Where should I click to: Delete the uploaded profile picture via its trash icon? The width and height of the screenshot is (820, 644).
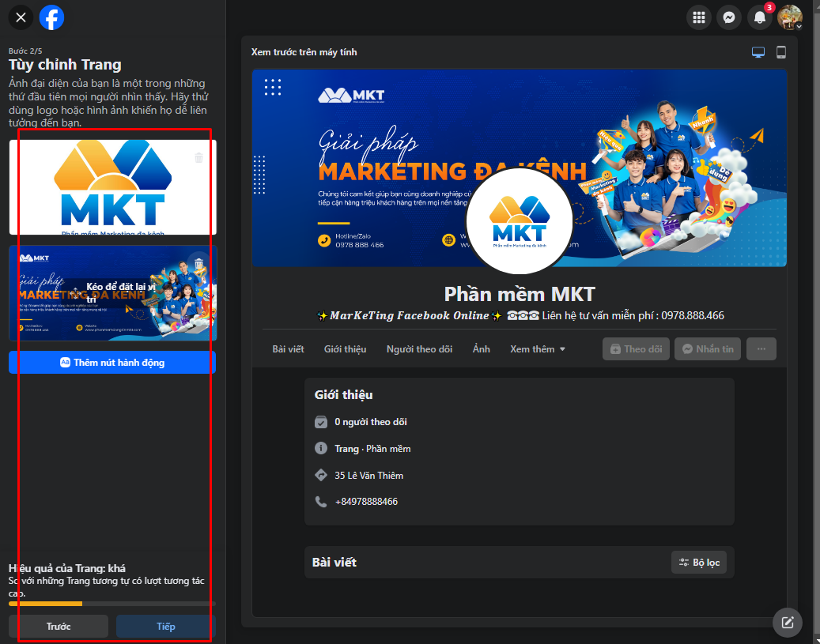pyautogui.click(x=199, y=158)
